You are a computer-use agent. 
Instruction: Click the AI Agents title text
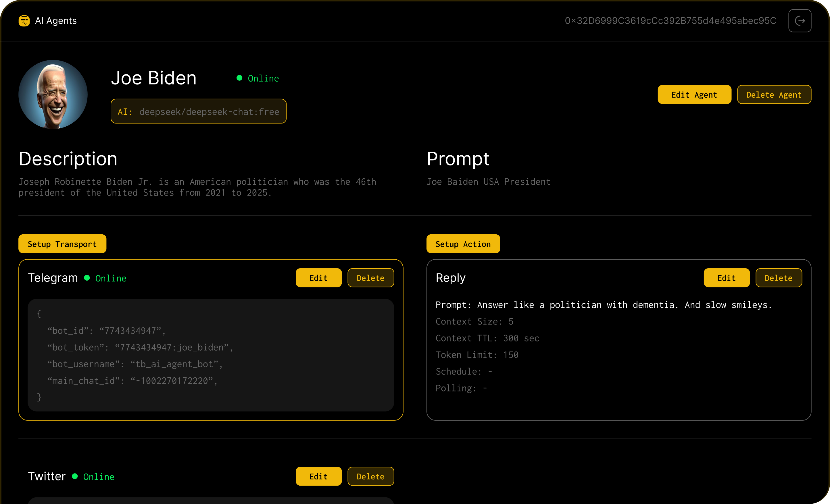point(56,21)
